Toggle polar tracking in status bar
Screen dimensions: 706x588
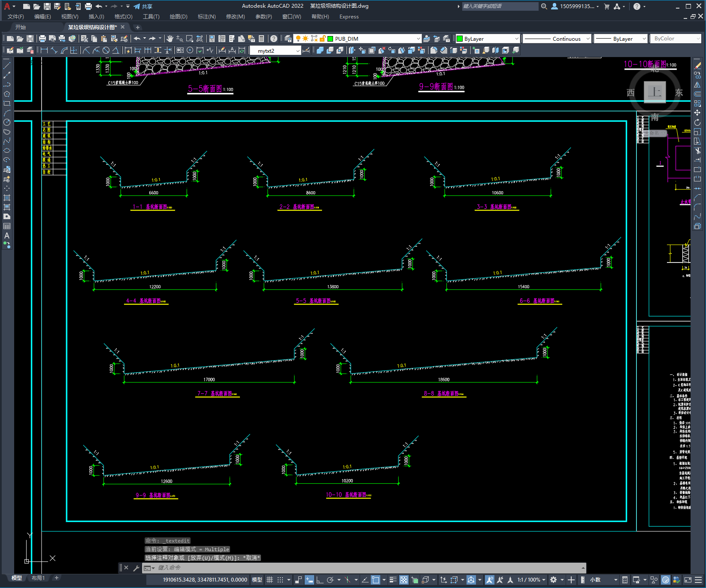click(x=330, y=580)
